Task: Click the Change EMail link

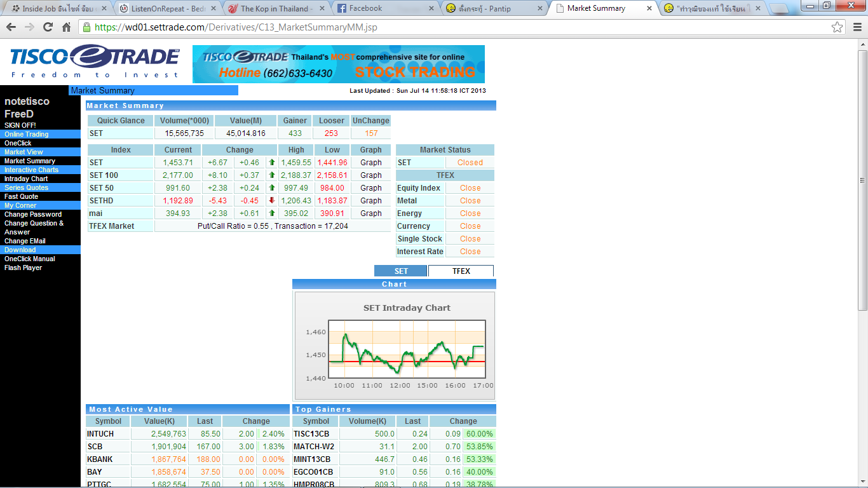Action: click(25, 241)
